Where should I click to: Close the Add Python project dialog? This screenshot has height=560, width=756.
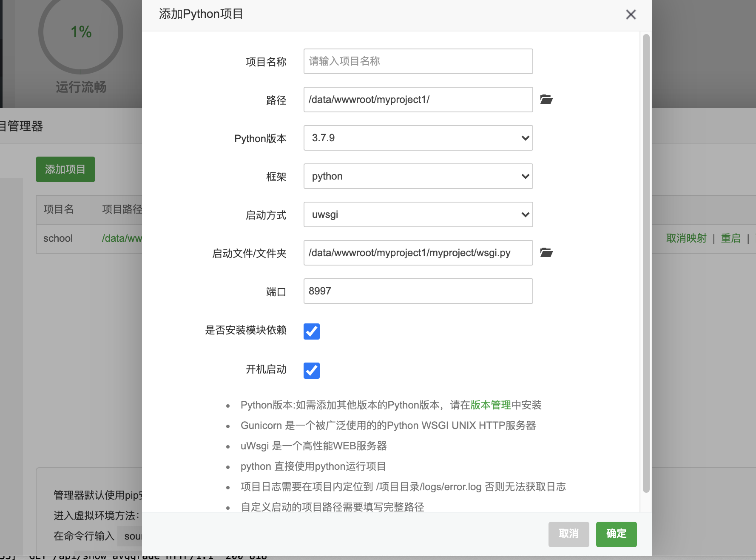631,14
